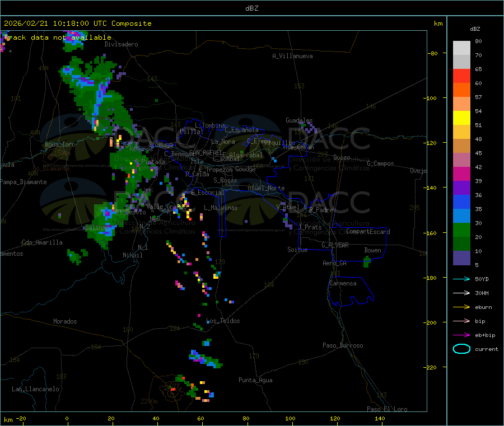This screenshot has width=504, height=426.
Task: Click the 5 dBZ slate purple band
Action: pos(461,258)
